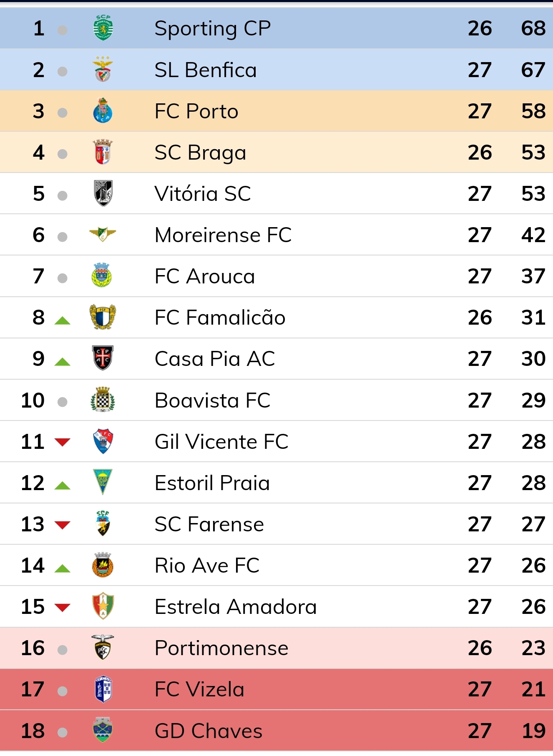Click green up arrow beside position 8

pos(63,320)
